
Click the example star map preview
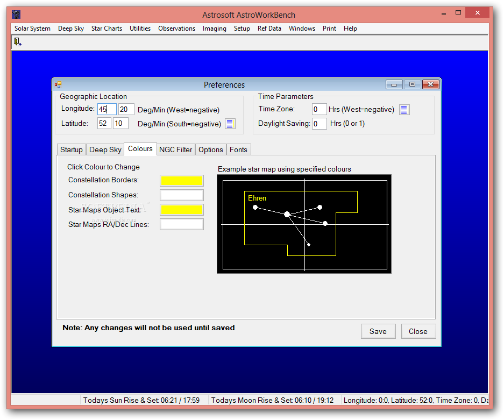click(x=304, y=224)
